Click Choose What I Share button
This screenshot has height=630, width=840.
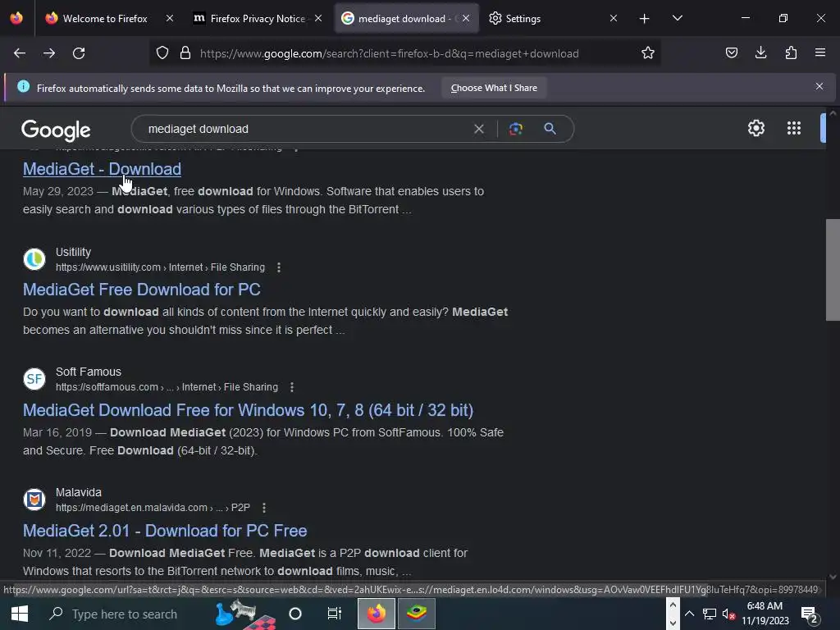pos(493,88)
